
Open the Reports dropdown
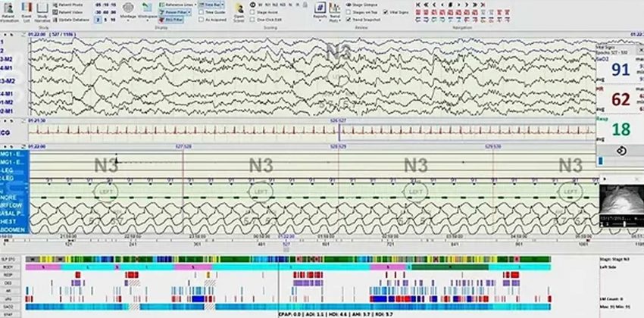pos(320,11)
